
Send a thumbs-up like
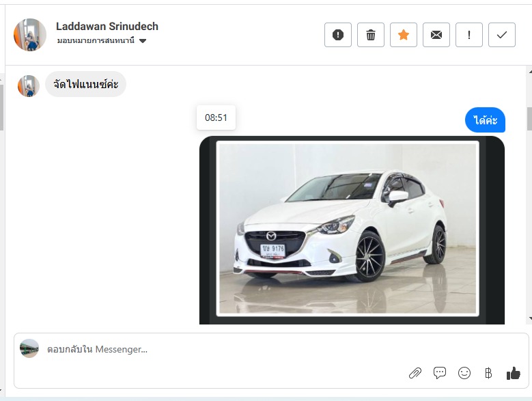513,373
